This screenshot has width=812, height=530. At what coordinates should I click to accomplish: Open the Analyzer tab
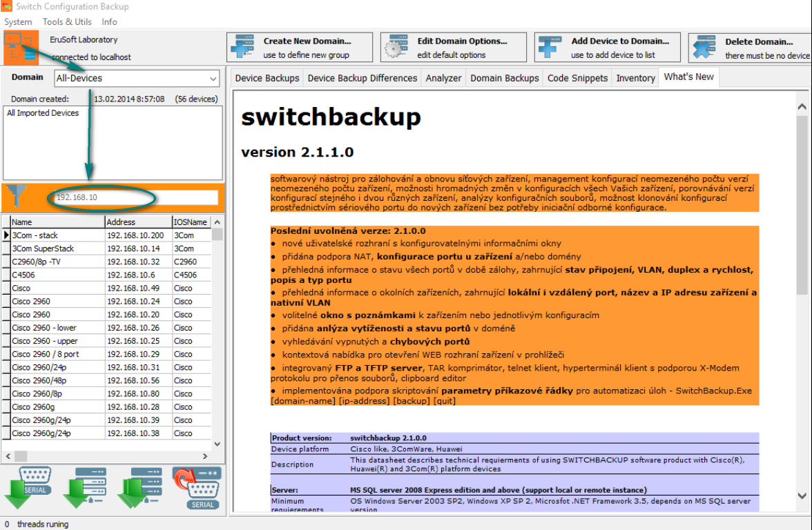click(x=443, y=78)
